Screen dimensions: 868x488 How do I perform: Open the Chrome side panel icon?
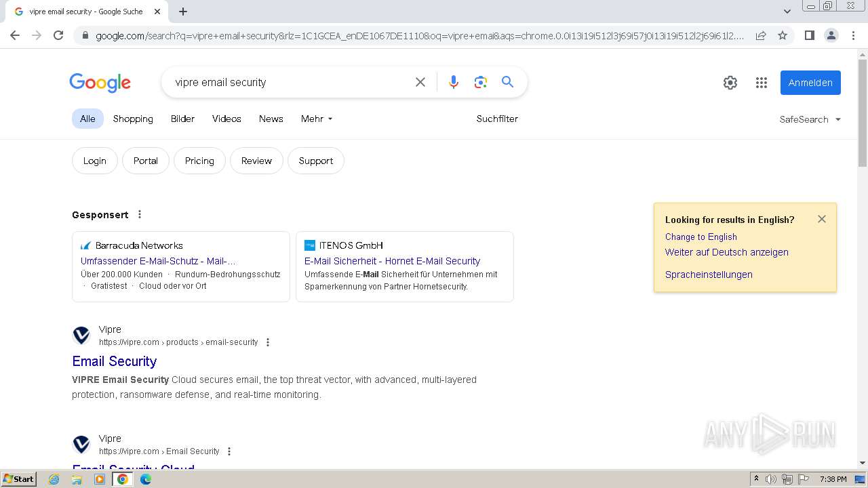click(x=809, y=35)
